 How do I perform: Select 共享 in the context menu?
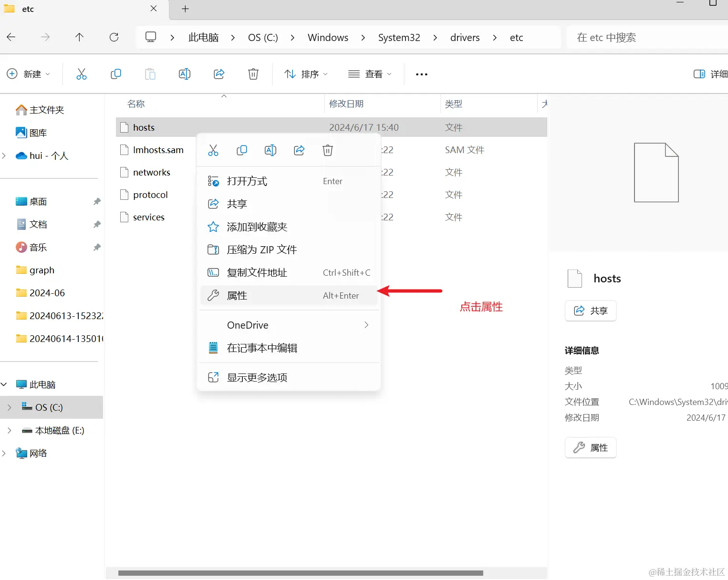point(289,204)
